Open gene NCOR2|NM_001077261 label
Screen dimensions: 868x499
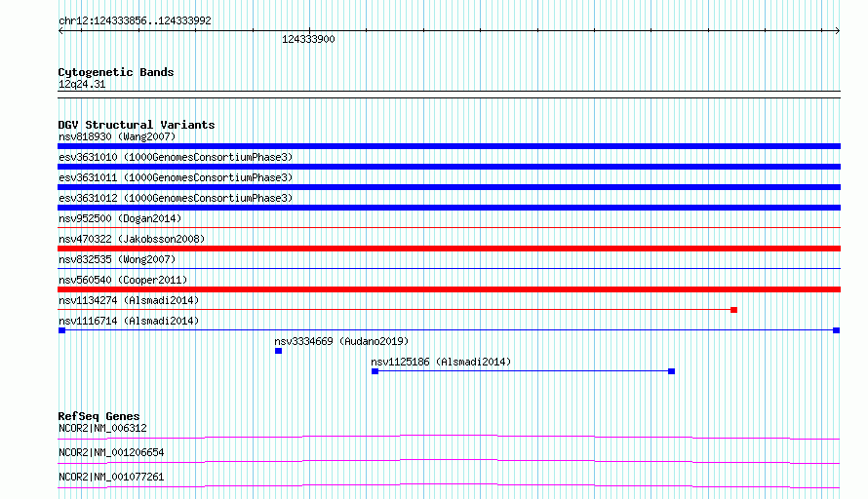point(111,477)
